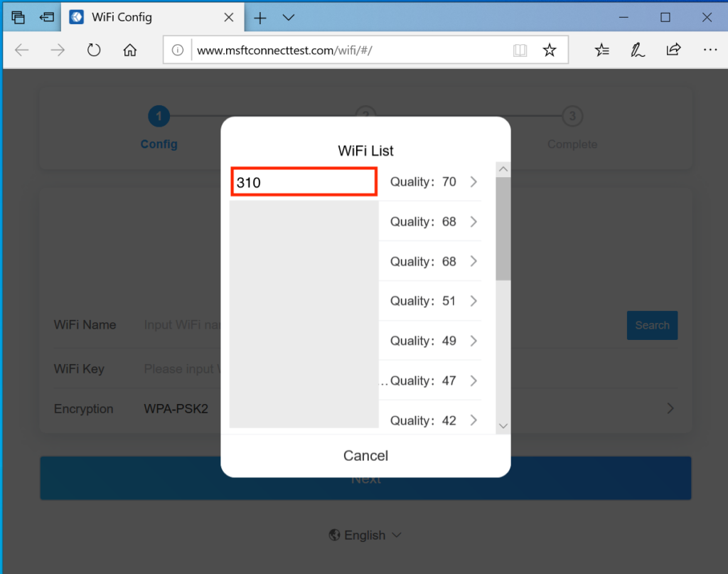Image resolution: width=728 pixels, height=574 pixels.
Task: Click the Set tabs aside icon
Action: tap(47, 17)
